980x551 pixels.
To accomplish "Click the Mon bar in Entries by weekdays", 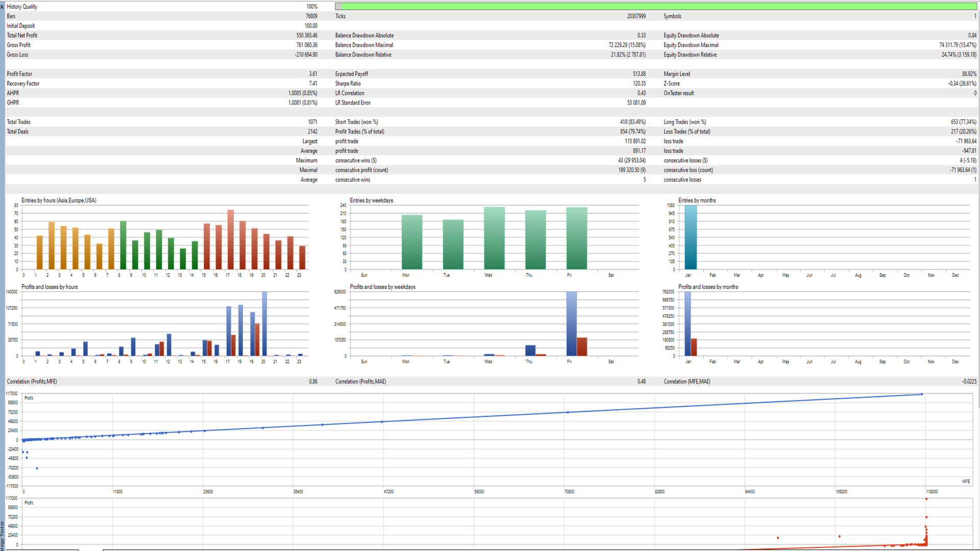I will (411, 242).
